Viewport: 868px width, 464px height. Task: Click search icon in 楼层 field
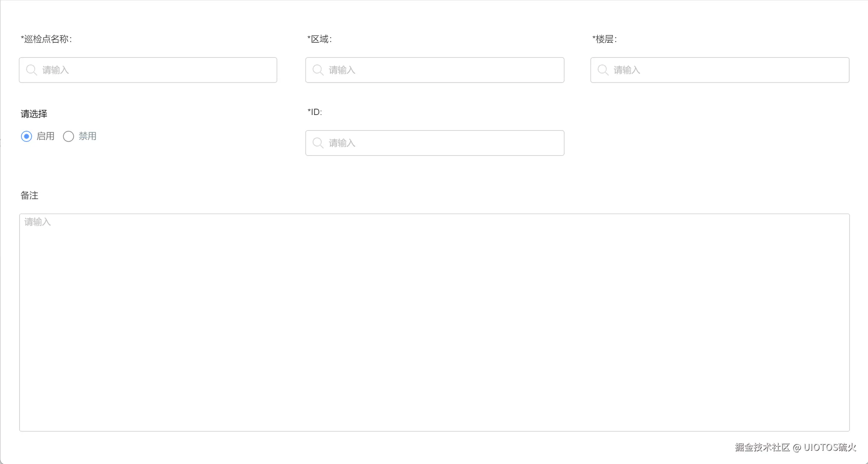[603, 70]
